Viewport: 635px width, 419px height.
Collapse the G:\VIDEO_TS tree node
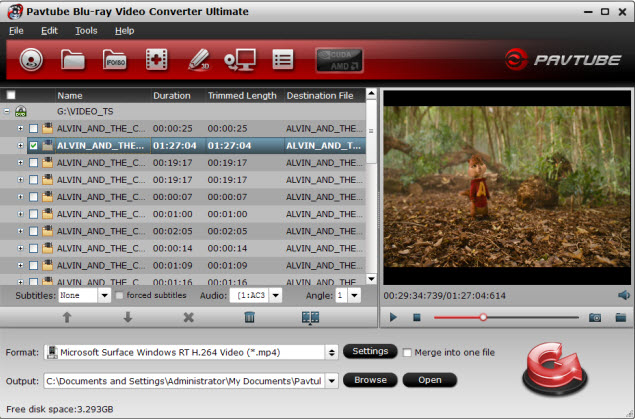tap(7, 111)
